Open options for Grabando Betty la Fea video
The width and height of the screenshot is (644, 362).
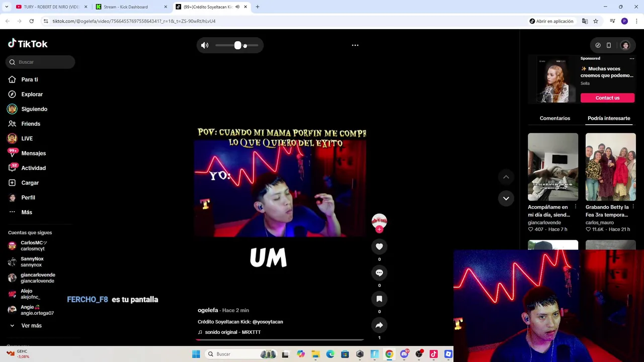click(x=633, y=207)
